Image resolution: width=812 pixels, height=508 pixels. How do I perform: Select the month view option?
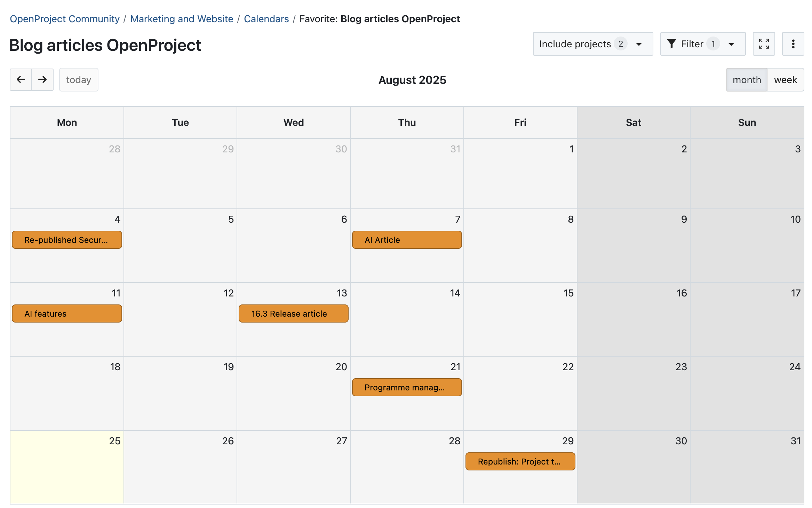(747, 79)
